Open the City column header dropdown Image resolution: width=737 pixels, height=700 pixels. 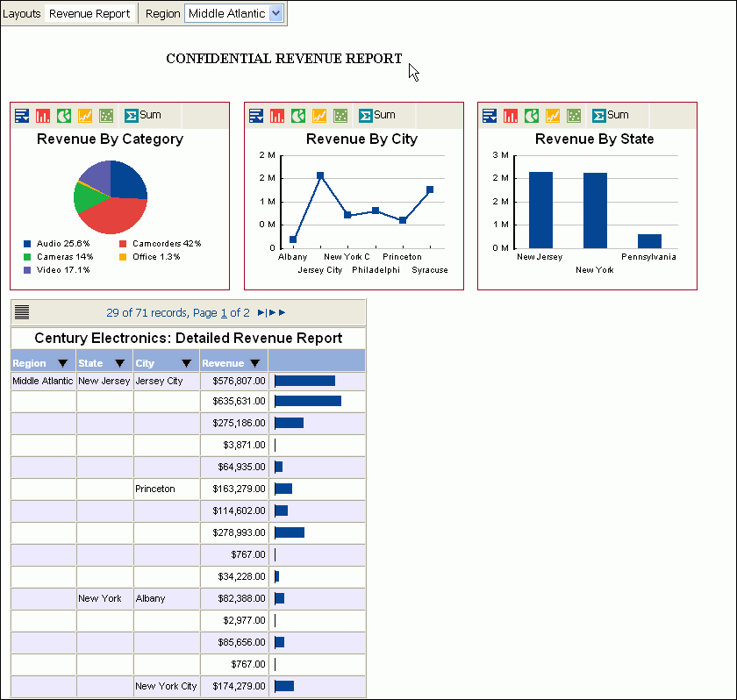click(x=187, y=363)
